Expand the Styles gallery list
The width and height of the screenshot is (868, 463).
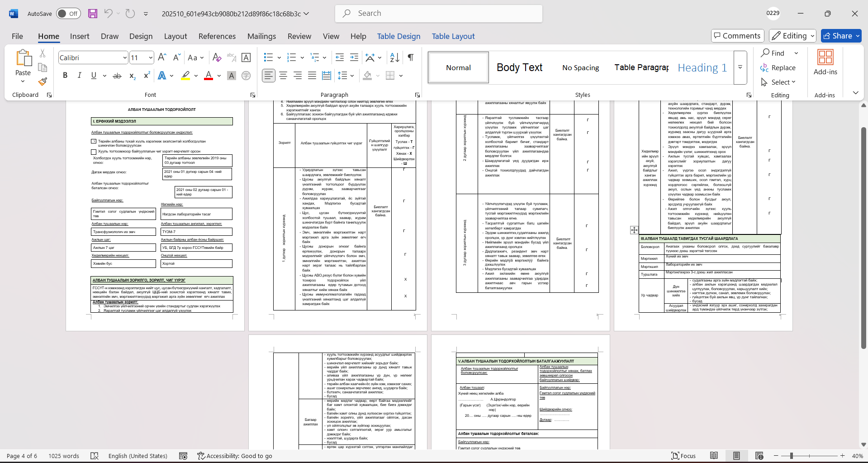click(740, 67)
